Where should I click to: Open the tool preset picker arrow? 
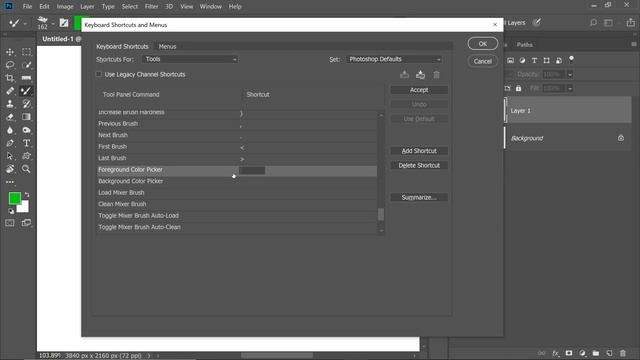click(x=25, y=24)
